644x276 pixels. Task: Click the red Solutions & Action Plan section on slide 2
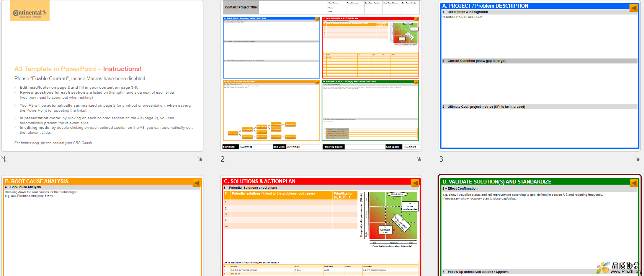[371, 48]
